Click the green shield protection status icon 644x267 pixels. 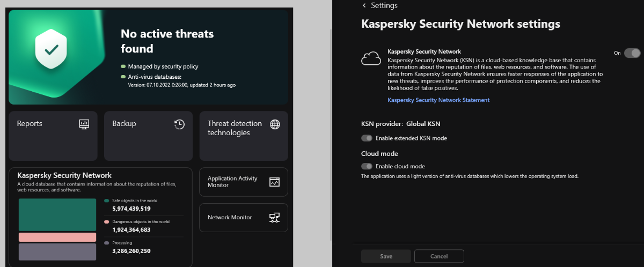click(x=51, y=50)
